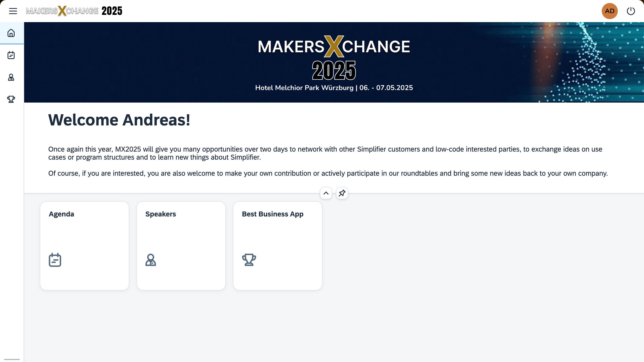
Task: Click the Agenda tile title text
Action: click(x=61, y=214)
